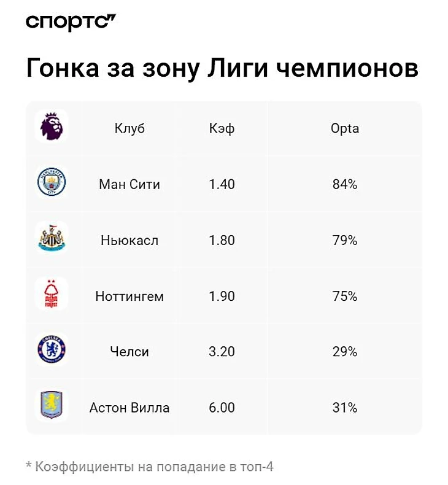Select the Chelsea crest
The width and height of the screenshot is (448, 485).
pyautogui.click(x=52, y=349)
